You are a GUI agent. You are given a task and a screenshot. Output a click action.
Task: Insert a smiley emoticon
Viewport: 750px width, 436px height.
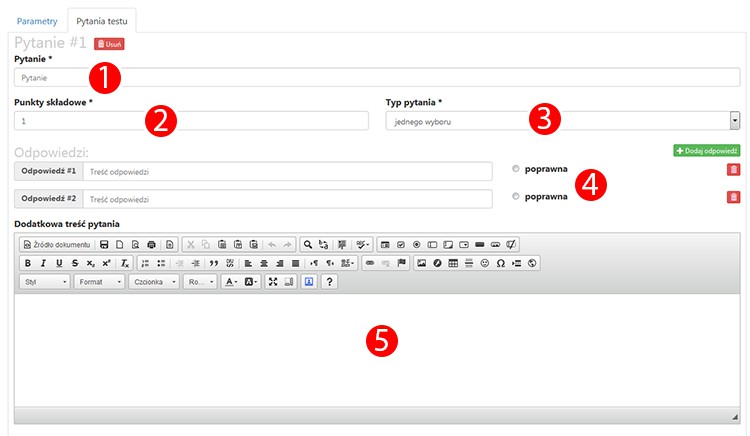(484, 263)
